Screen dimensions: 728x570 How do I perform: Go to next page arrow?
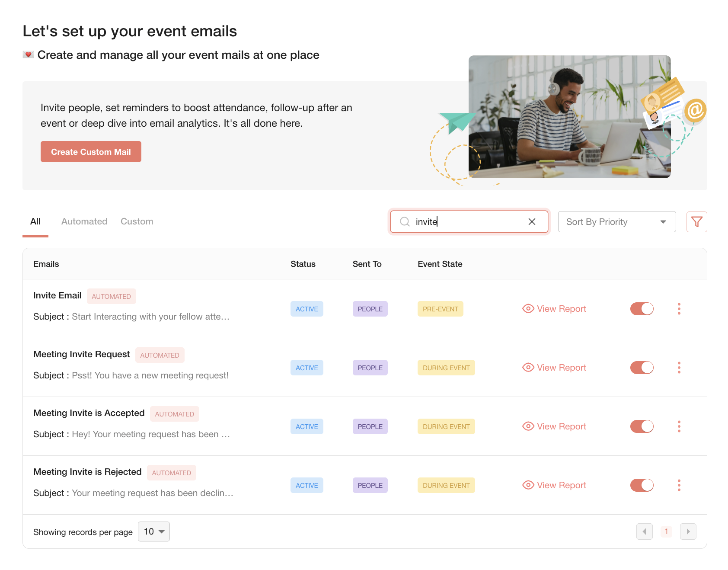coord(688,532)
